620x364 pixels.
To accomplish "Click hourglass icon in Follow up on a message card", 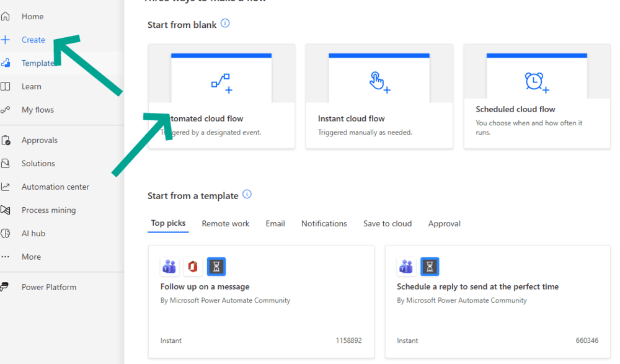I will [216, 267].
